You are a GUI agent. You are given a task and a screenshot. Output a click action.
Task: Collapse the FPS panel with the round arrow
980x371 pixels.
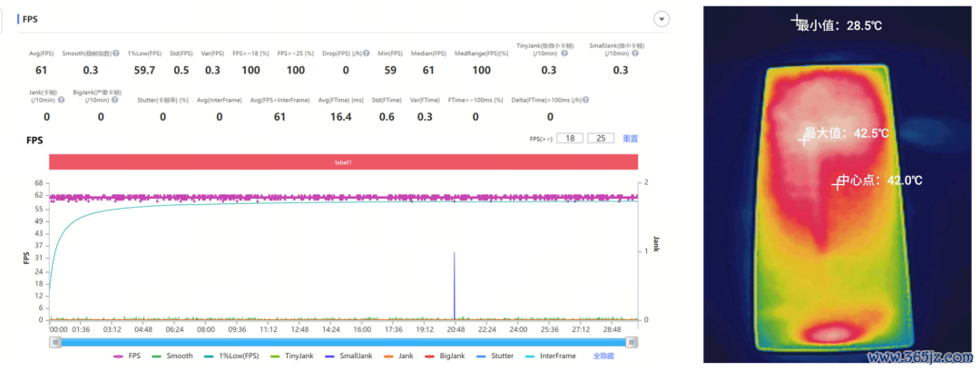pyautogui.click(x=661, y=19)
